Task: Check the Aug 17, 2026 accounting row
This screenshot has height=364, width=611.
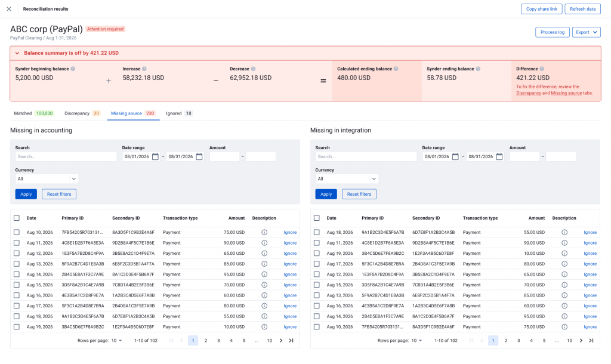Action: click(16, 306)
